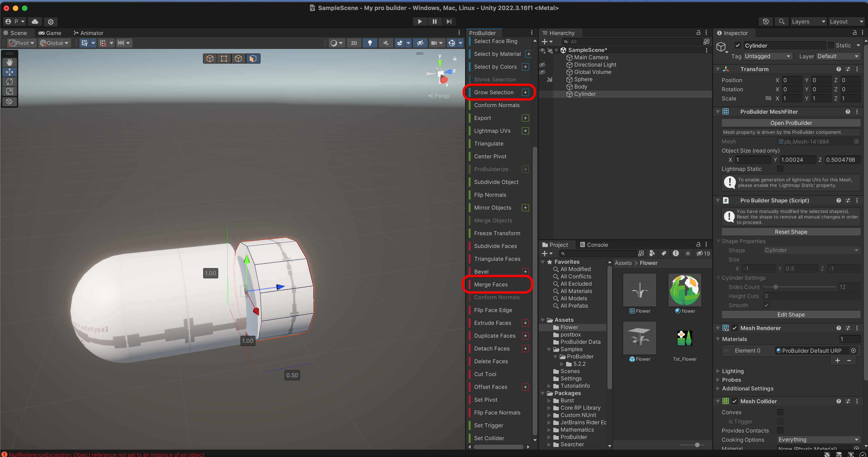Switch to ProBuilder vertex selection mode
The height and width of the screenshot is (457, 868).
click(x=224, y=59)
